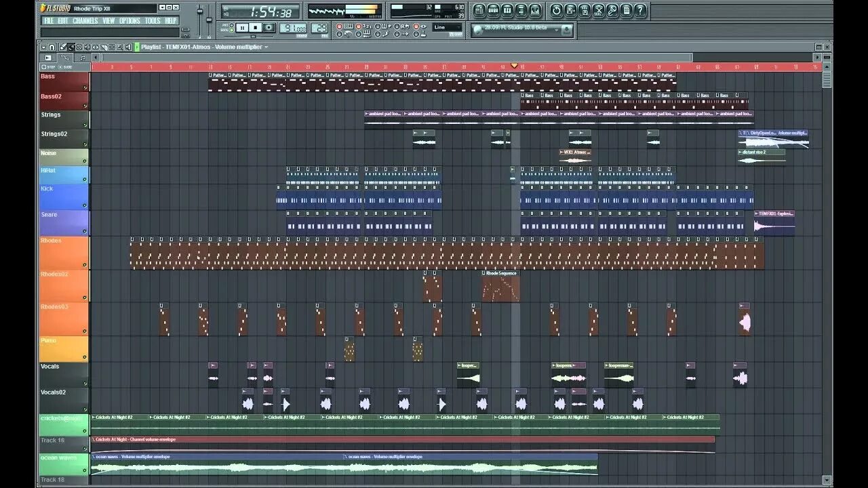Switch to Pattern mode (PAT) radio
Screen dimensions: 868x488
[x=231, y=25]
